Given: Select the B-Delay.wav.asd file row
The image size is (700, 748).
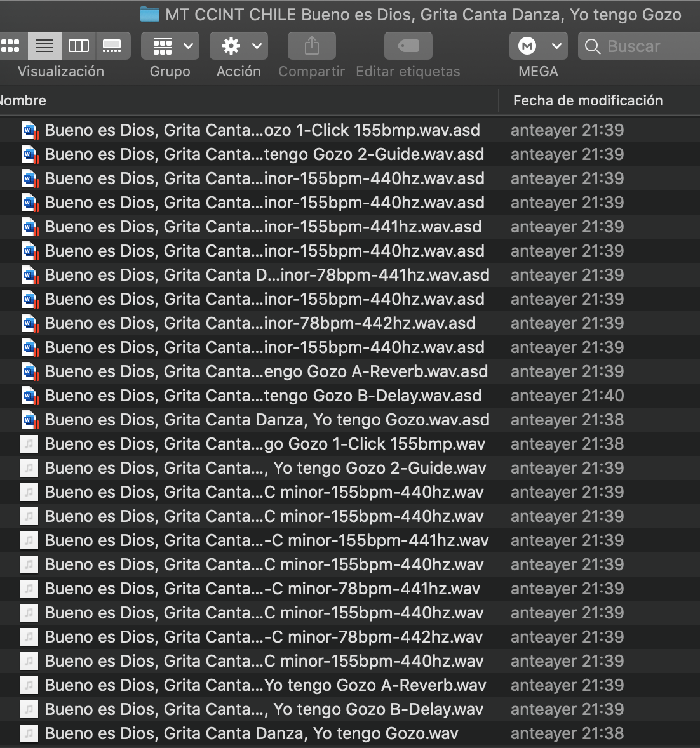Looking at the screenshot, I should [350, 396].
